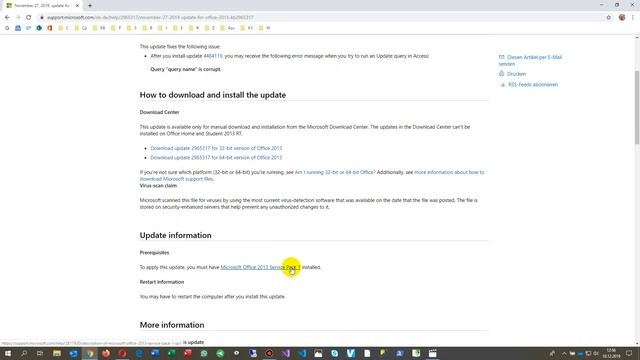Open Outlook from the taskbar
This screenshot has width=640, height=360.
coord(73,353)
